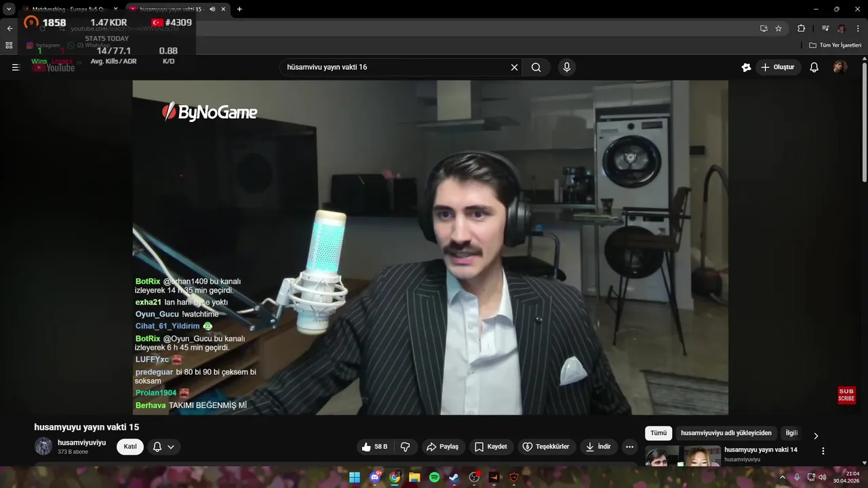Click the YouTube search magnifier button
868x488 pixels.
[536, 67]
